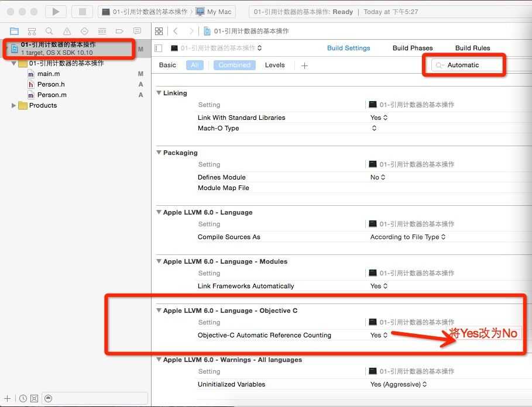Choose My Mac run destination
Viewport: 532px width, 407px height.
tap(214, 12)
